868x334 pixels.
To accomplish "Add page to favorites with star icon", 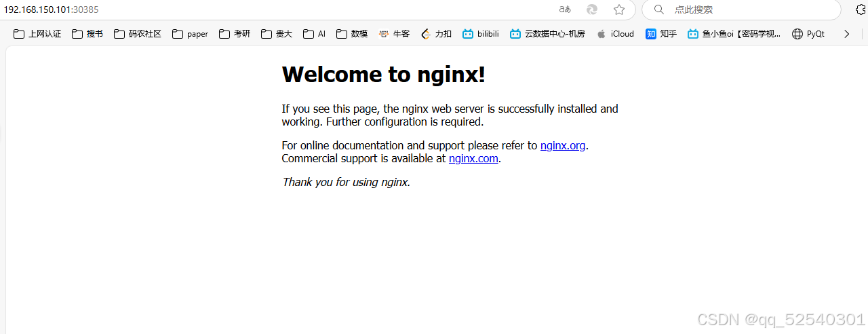I will pyautogui.click(x=619, y=10).
